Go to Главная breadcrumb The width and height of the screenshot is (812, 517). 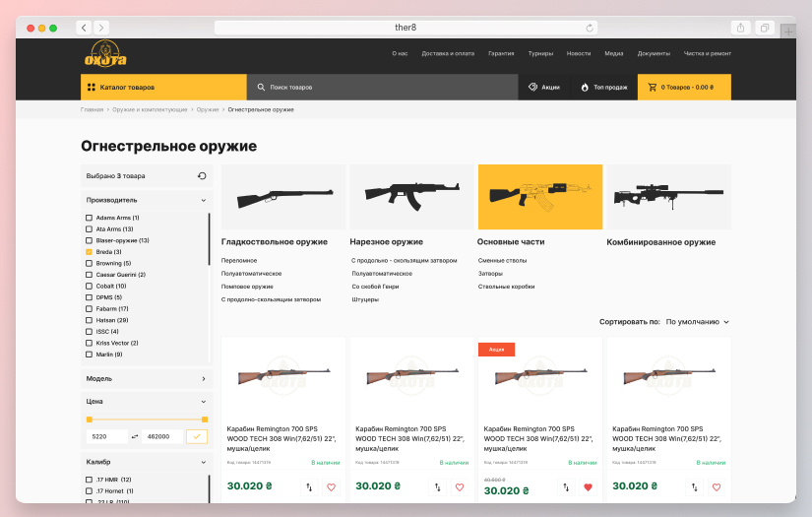(93, 110)
